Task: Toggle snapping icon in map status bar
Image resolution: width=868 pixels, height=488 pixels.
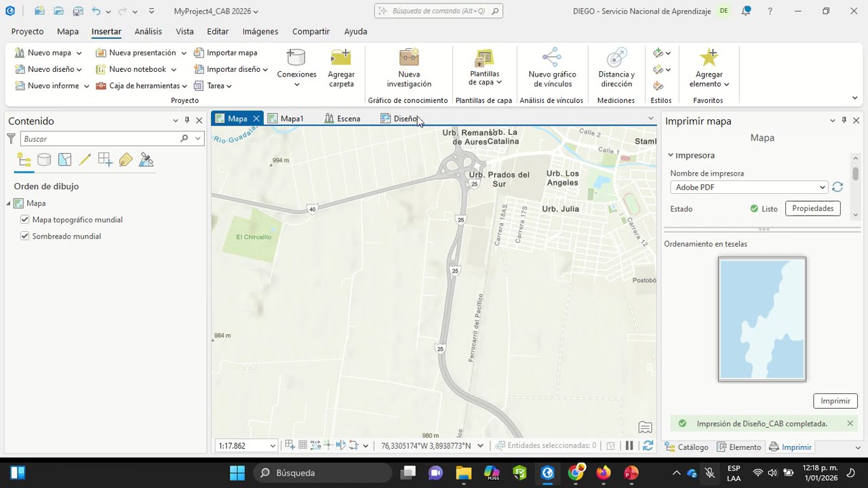Action: point(290,445)
